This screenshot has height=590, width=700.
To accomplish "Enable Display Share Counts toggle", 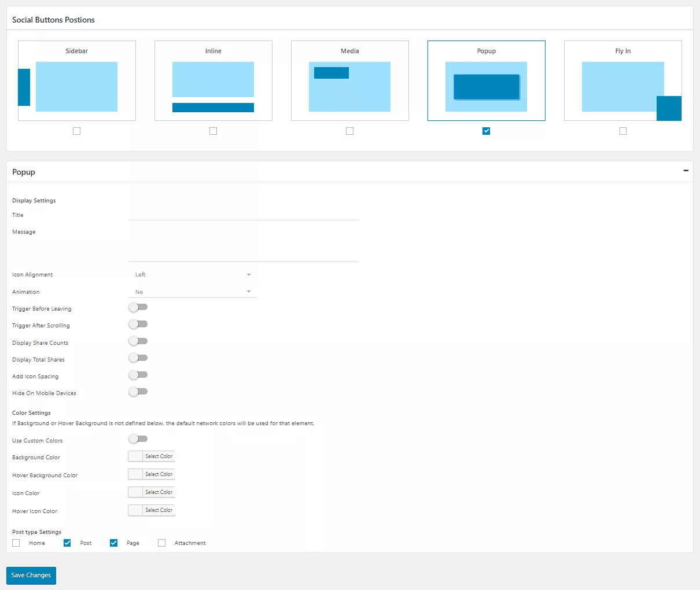I will tap(138, 341).
